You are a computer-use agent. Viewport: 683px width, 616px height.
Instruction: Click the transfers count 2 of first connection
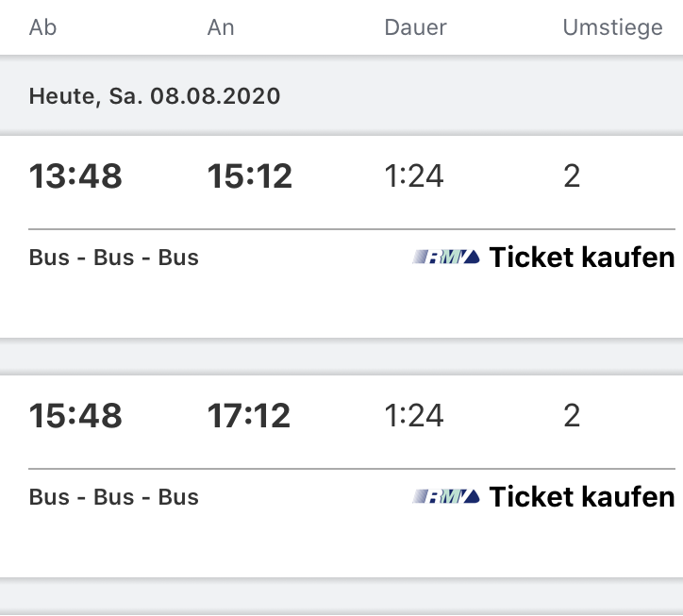[572, 176]
